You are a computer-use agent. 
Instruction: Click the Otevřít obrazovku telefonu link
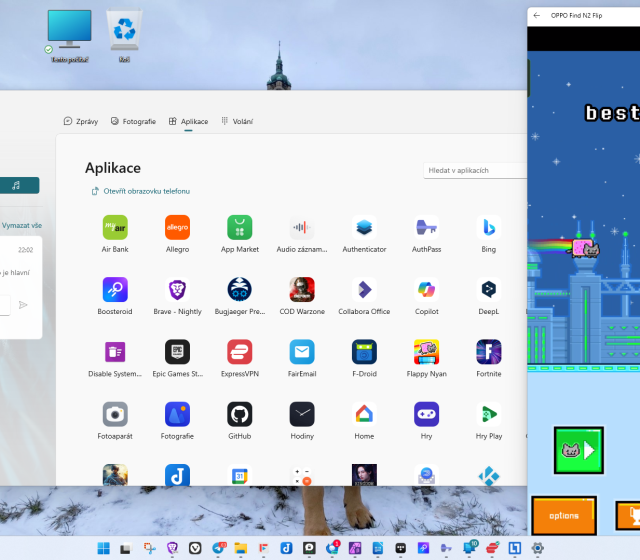click(x=140, y=191)
